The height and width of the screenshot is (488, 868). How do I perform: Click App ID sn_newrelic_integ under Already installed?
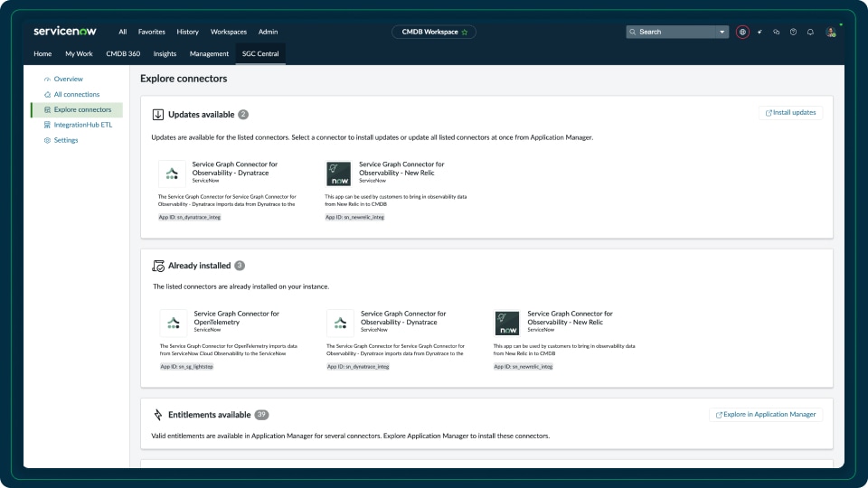click(524, 366)
